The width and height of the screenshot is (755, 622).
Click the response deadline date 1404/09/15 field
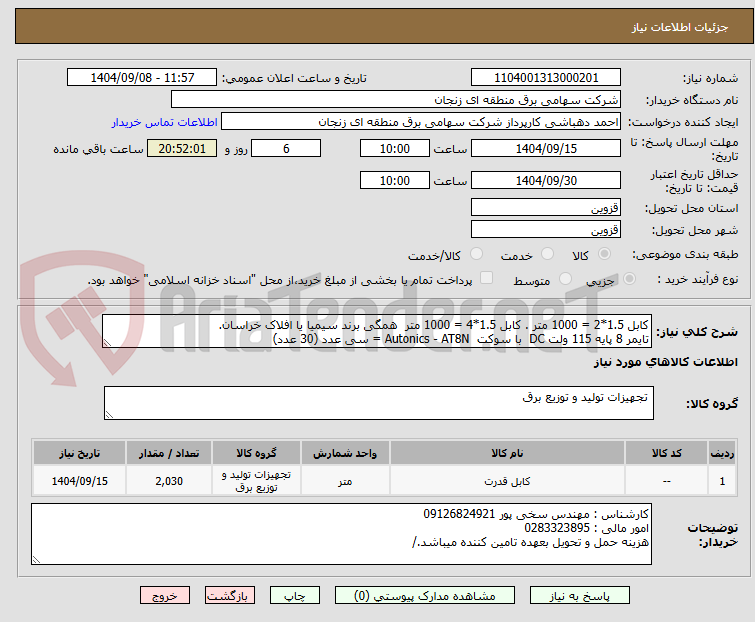(546, 148)
